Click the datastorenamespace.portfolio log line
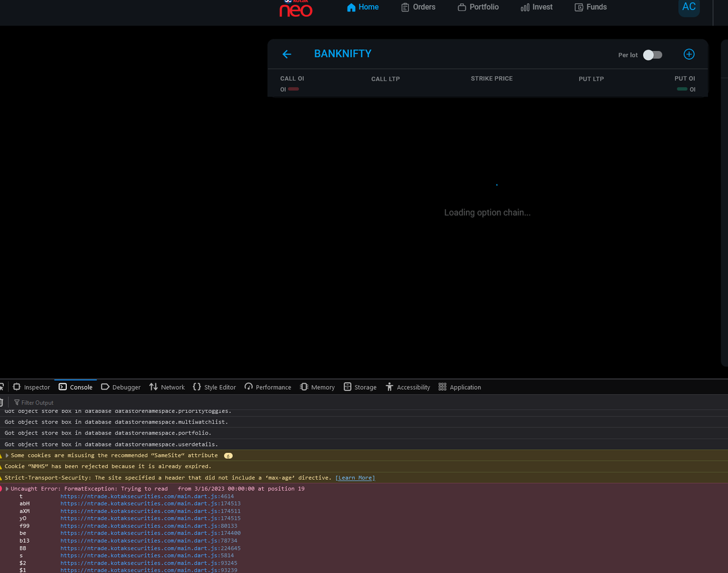 pyautogui.click(x=108, y=433)
